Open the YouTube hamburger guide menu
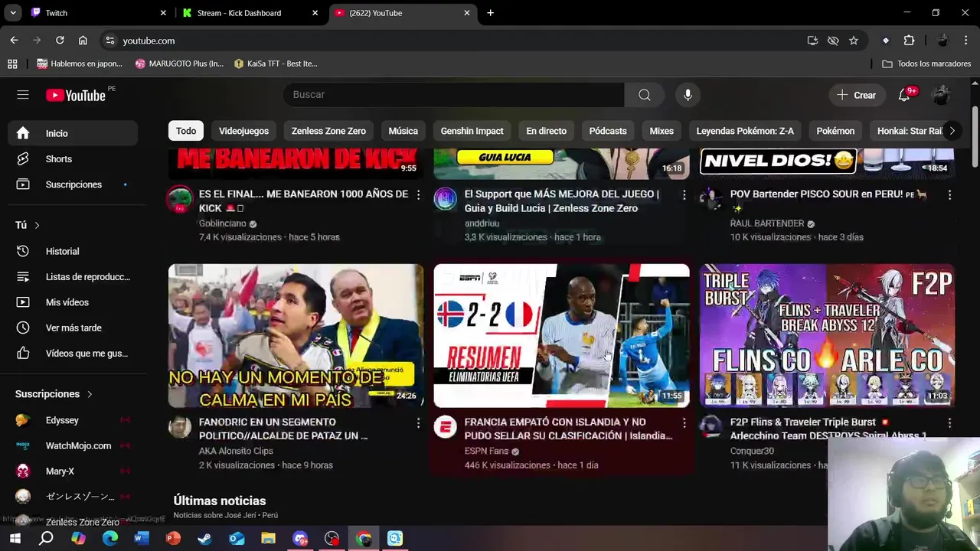 (23, 95)
